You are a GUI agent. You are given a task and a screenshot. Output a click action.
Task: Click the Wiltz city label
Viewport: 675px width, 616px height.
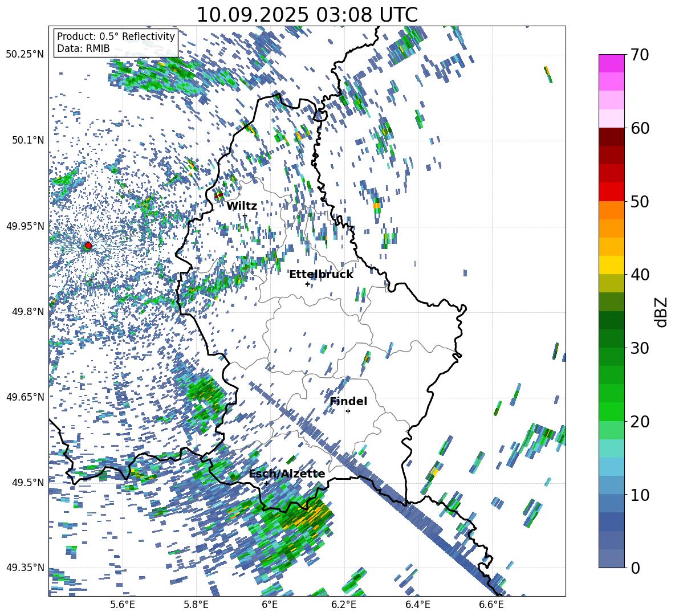pyautogui.click(x=242, y=206)
